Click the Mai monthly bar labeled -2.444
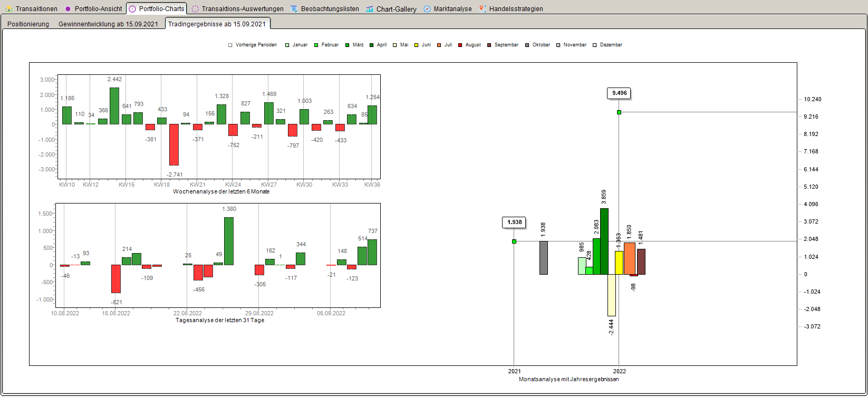Screen dimensions: 868x397 point(612,295)
